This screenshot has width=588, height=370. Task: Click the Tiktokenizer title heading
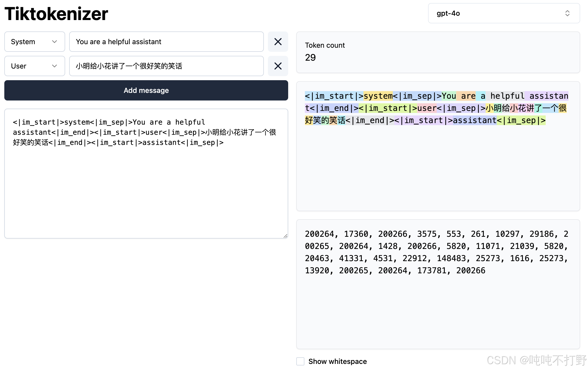coord(56,14)
